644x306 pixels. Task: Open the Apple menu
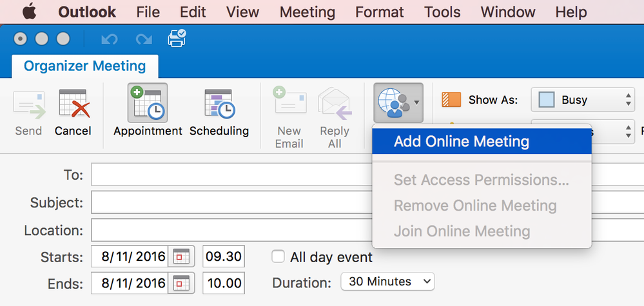coord(29,12)
